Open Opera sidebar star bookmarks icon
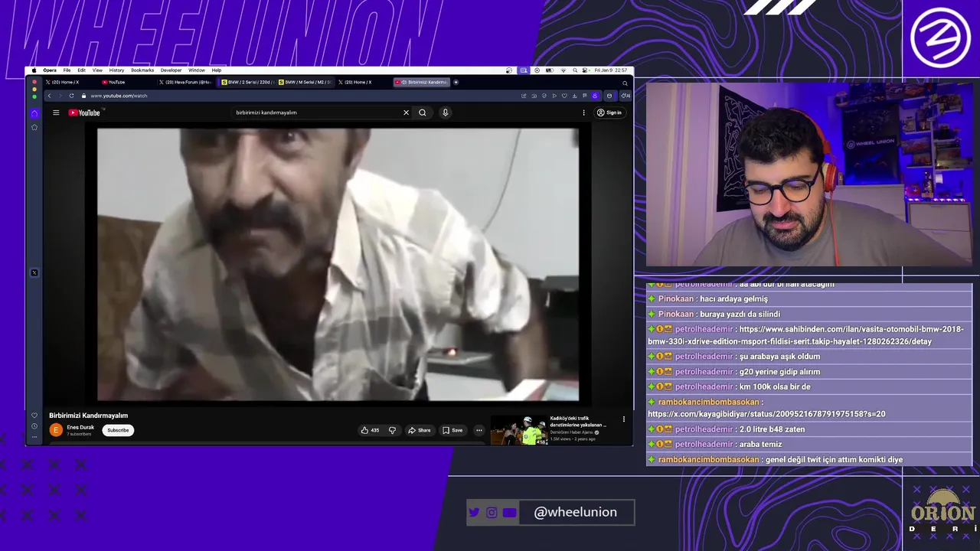This screenshot has height=551, width=980. point(34,127)
